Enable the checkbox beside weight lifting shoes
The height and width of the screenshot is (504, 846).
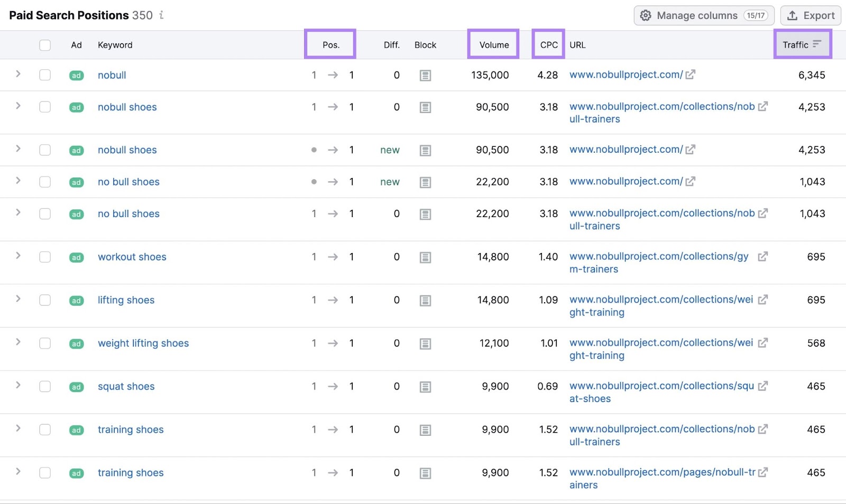coord(45,343)
